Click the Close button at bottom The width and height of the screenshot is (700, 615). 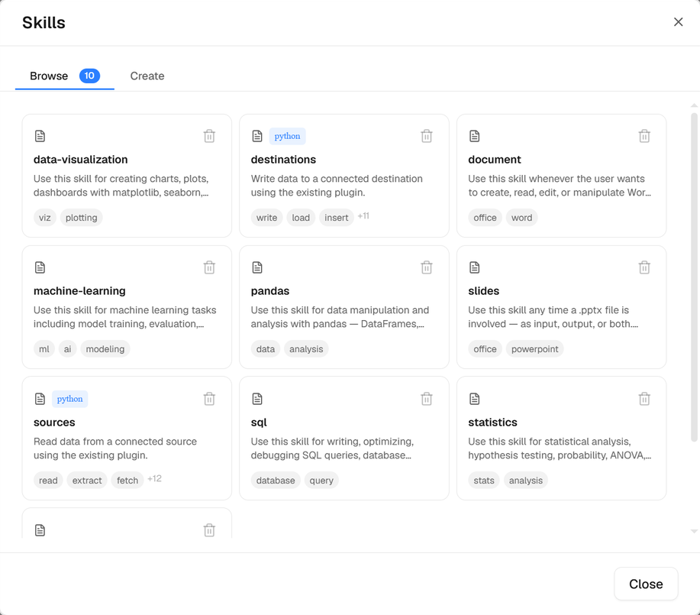coord(646,584)
